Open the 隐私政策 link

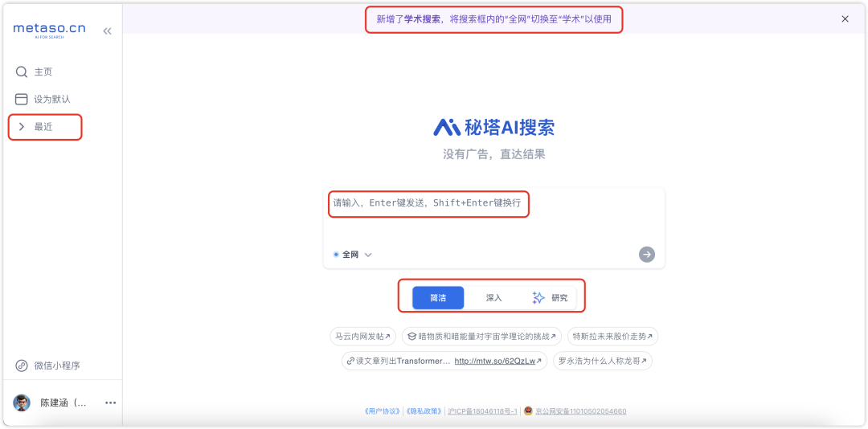(x=424, y=411)
